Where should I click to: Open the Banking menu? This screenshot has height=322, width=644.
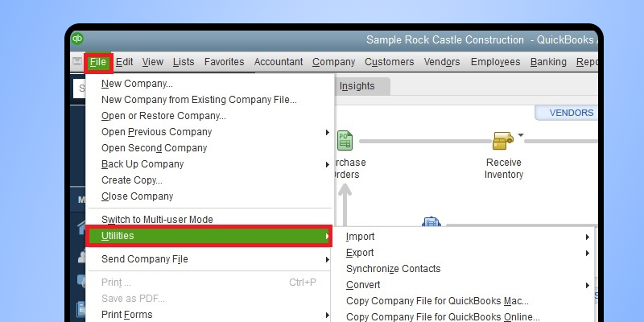548,62
